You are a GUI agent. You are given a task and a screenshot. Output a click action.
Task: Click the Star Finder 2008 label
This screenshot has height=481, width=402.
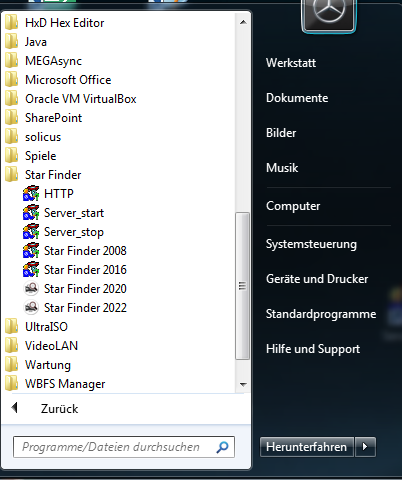click(85, 251)
